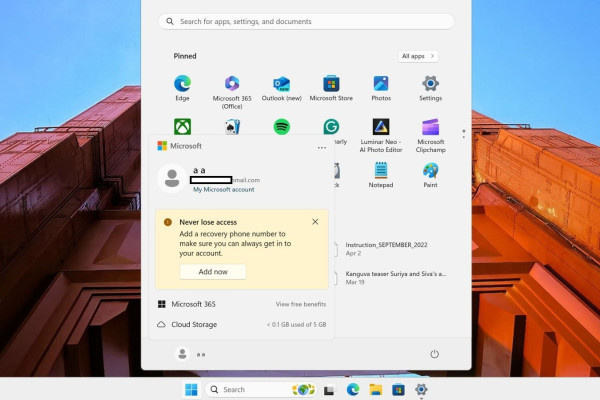This screenshot has width=600, height=400.
Task: Click the '< 0.1 GB used of 5 GB' text
Action: [x=297, y=325]
